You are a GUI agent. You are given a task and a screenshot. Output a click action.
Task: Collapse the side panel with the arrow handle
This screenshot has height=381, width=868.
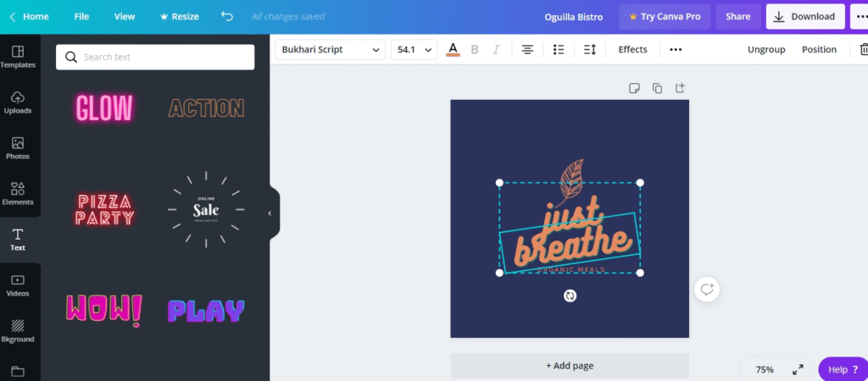[x=270, y=213]
